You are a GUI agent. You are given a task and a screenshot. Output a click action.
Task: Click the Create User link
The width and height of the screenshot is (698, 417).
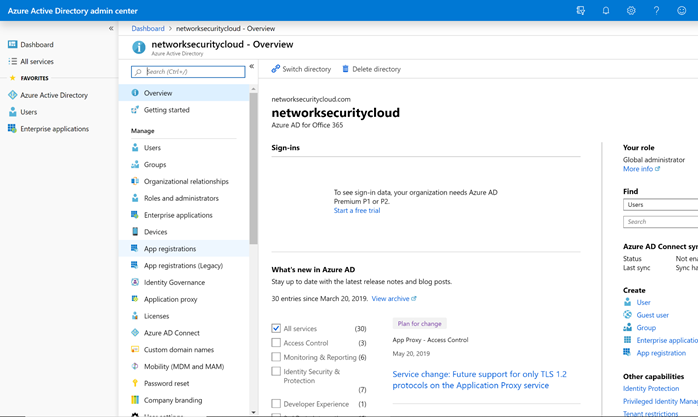click(643, 302)
